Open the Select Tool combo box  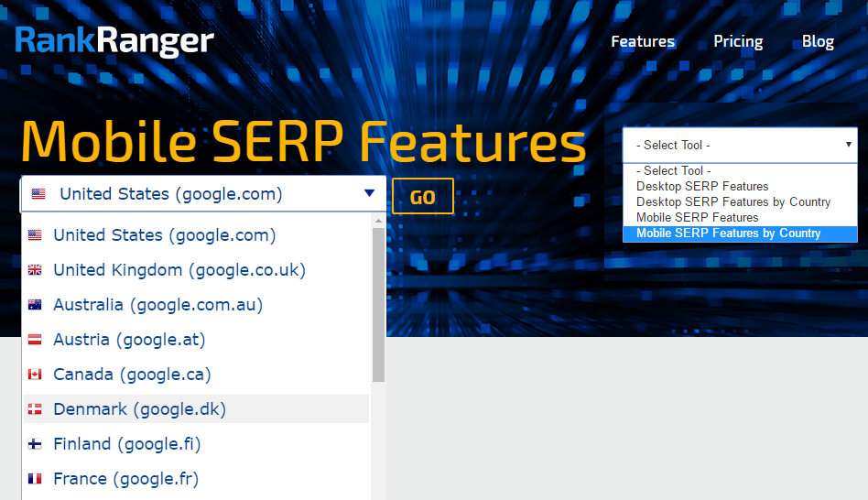coord(740,145)
